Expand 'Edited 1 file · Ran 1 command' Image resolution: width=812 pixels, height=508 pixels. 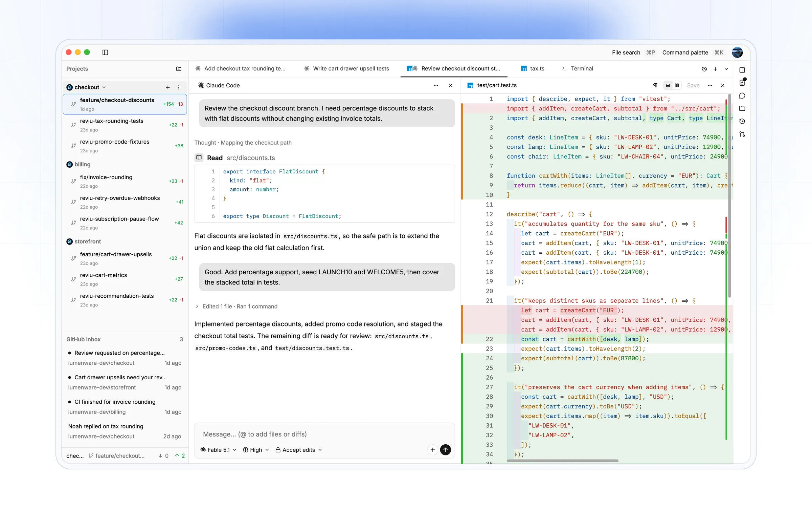click(x=236, y=306)
